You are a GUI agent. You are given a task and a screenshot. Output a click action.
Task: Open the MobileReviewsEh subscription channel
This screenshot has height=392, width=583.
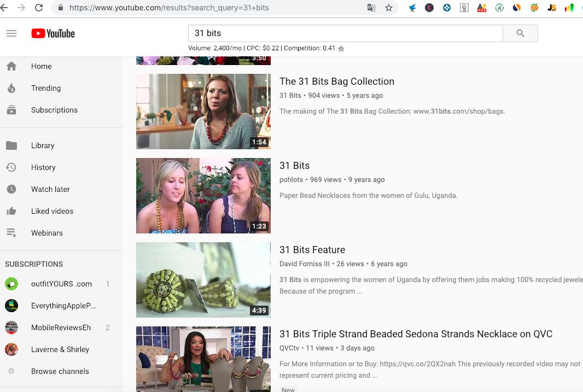point(61,327)
